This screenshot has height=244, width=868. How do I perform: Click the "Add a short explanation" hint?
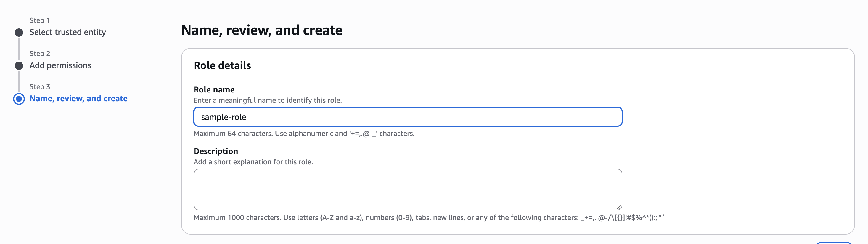tap(253, 162)
